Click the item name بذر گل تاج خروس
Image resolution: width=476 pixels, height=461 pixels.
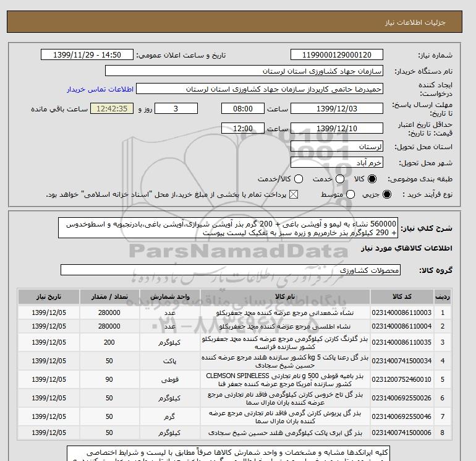[285, 398]
